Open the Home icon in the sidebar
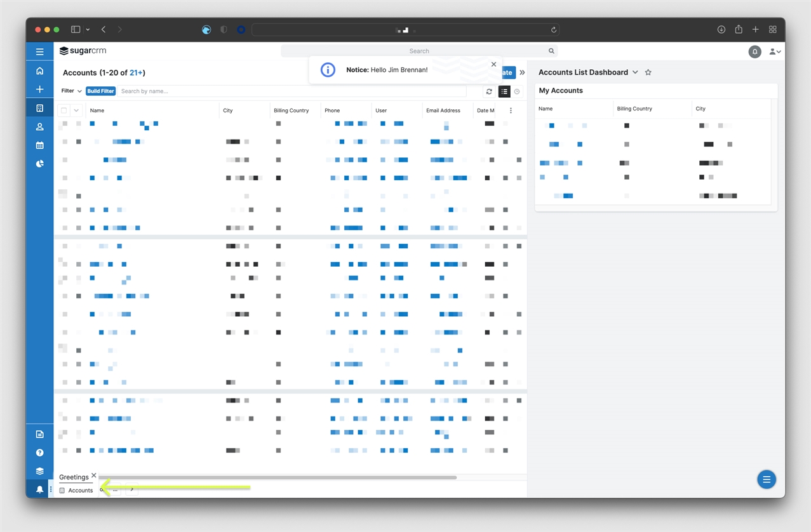The image size is (811, 532). (x=39, y=70)
